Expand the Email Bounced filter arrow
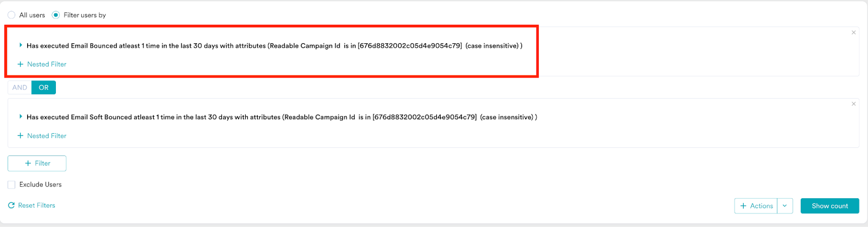868x227 pixels. 21,46
